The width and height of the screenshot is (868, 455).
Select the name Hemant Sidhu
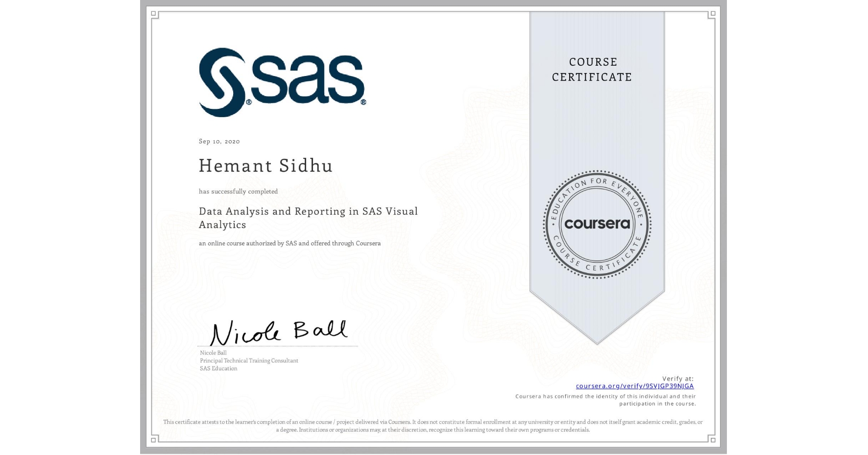266,166
